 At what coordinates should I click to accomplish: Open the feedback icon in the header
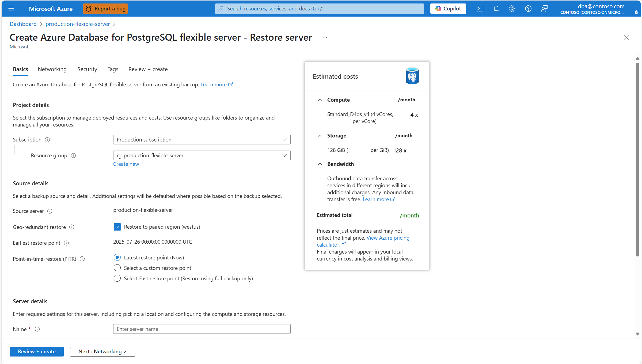click(x=544, y=9)
